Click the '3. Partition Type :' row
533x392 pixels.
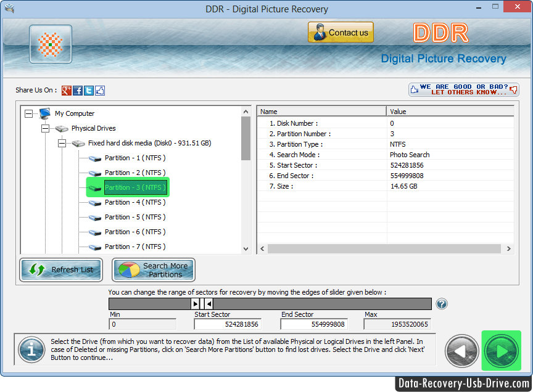[386, 144]
